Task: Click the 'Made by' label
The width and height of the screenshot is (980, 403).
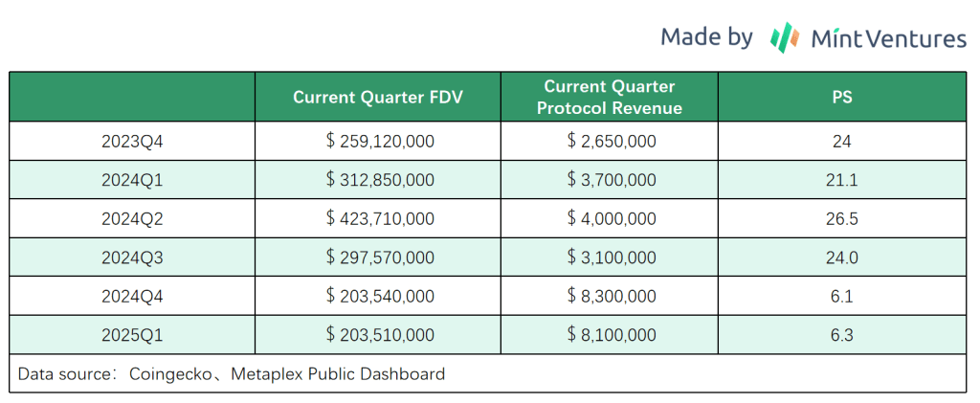Action: (x=706, y=37)
